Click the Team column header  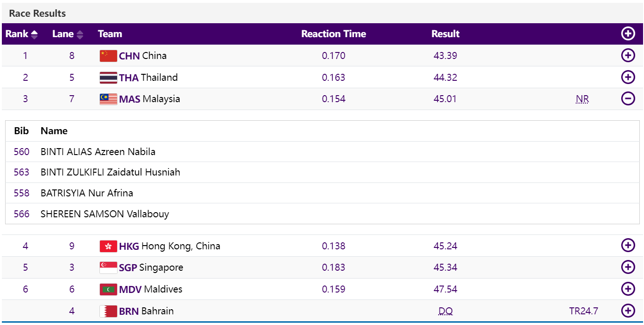[x=109, y=33]
